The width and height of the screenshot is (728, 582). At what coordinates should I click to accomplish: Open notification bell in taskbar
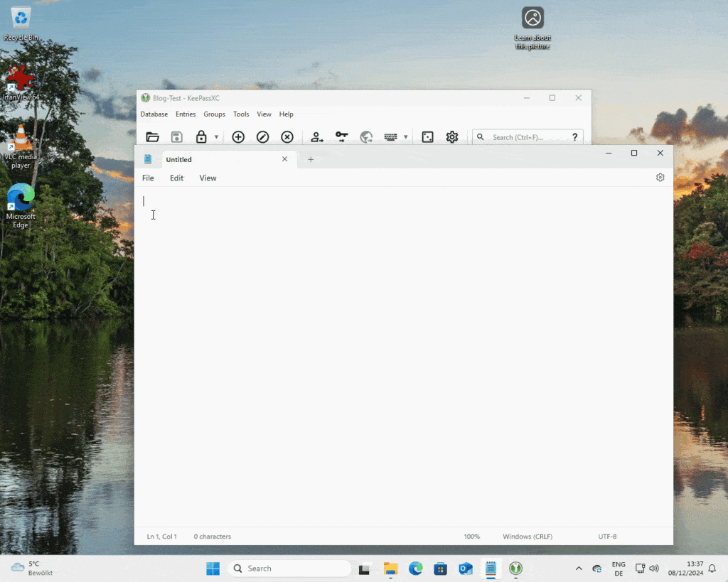(712, 568)
